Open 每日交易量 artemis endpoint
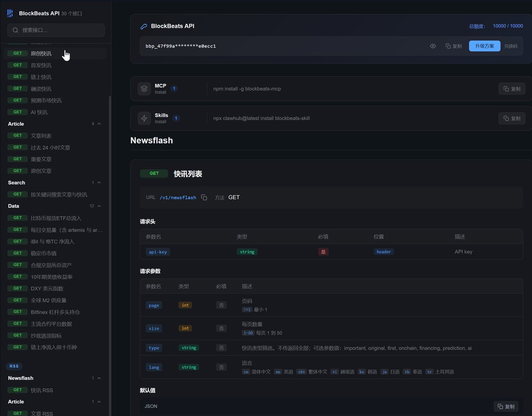Viewport: 532px width, 416px height. (55, 230)
